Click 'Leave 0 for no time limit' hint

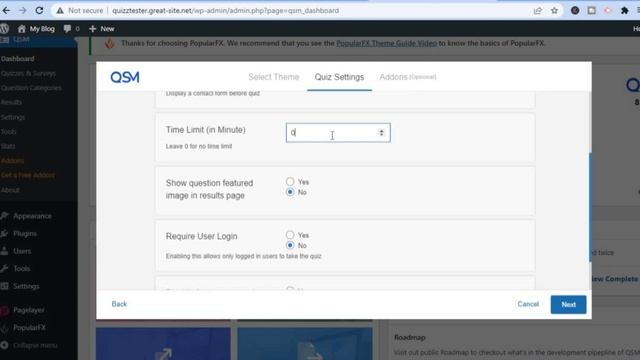pos(199,146)
